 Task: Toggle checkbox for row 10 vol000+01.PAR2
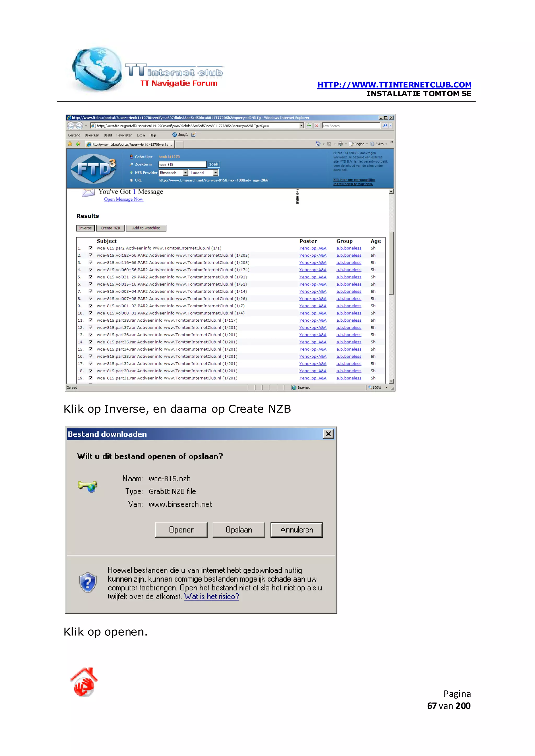click(91, 313)
